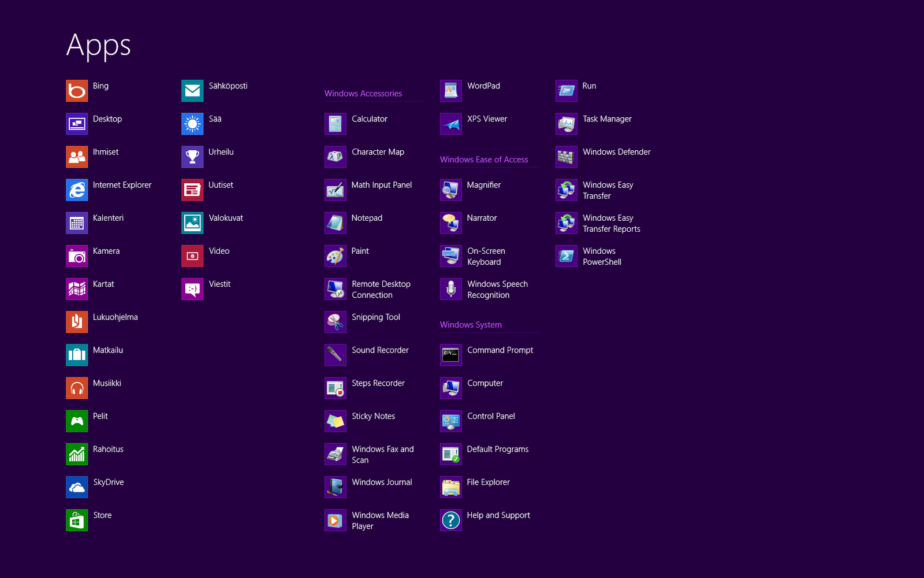This screenshot has height=578, width=924.
Task: Launch the Snipping Tool scissors icon
Action: (x=336, y=321)
